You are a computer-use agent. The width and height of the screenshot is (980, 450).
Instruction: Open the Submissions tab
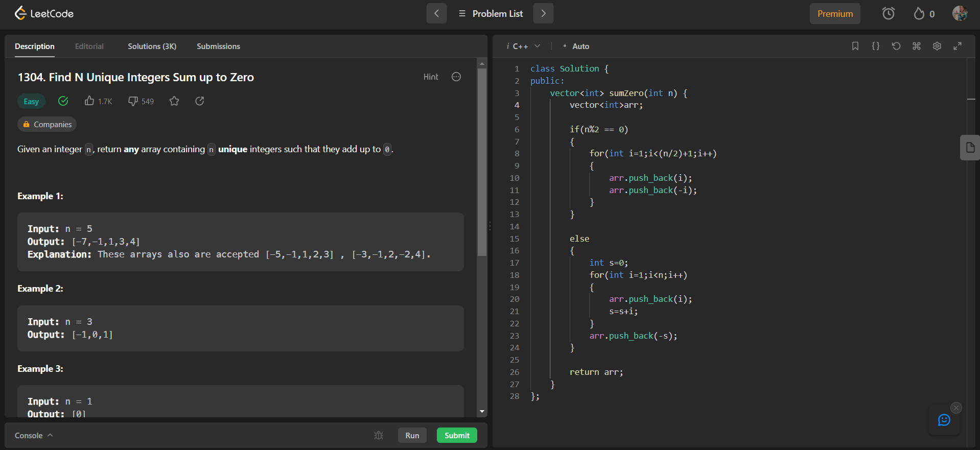218,46
